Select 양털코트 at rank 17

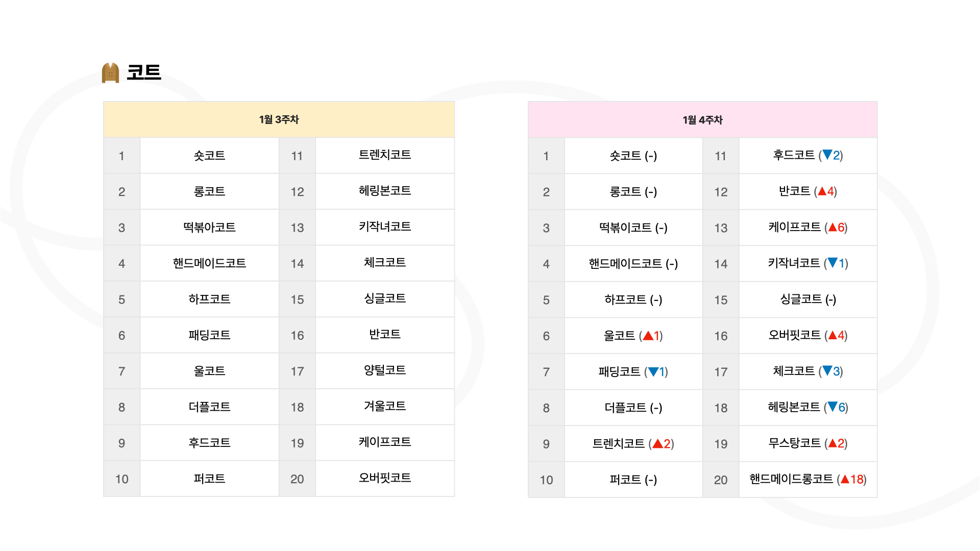tap(385, 370)
